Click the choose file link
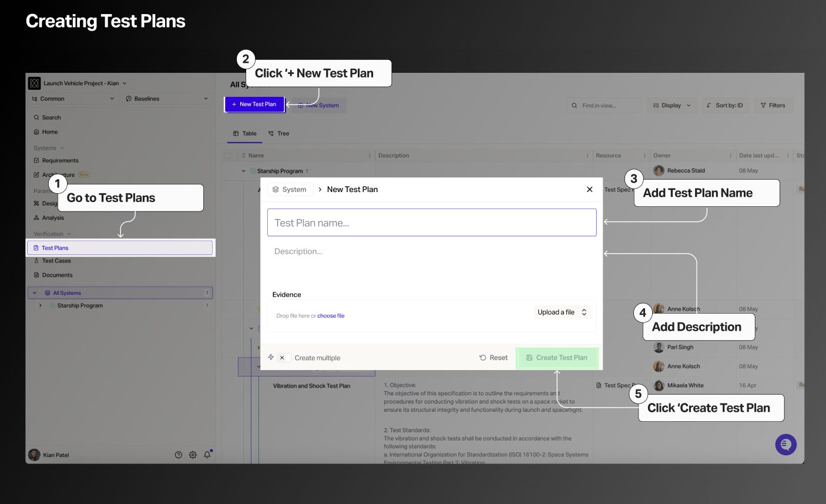826x504 pixels. point(331,316)
